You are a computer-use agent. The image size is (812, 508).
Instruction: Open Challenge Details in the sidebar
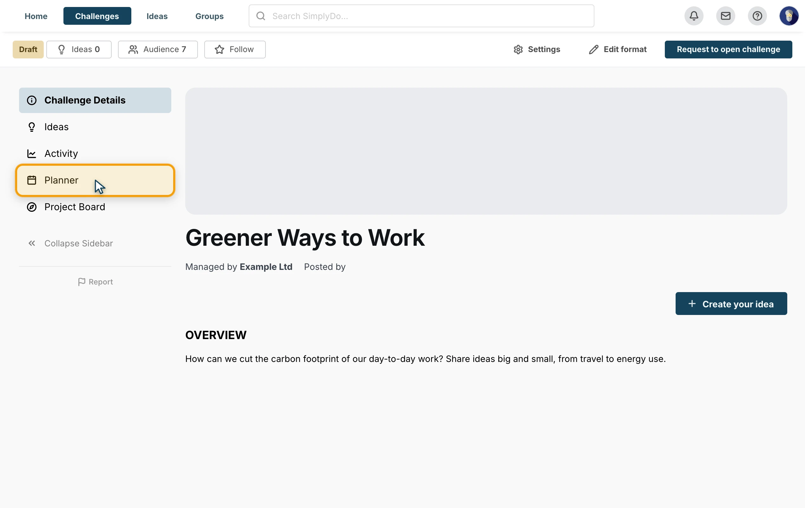point(95,100)
